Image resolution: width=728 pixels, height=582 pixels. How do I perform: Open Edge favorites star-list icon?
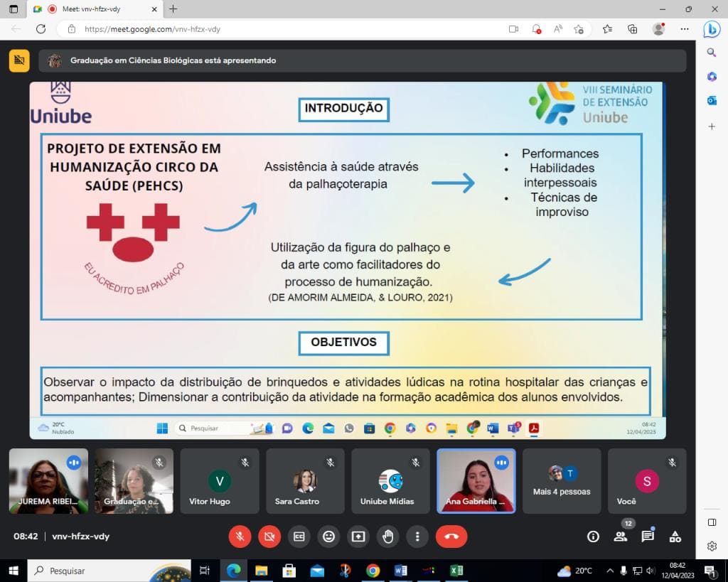pyautogui.click(x=607, y=29)
